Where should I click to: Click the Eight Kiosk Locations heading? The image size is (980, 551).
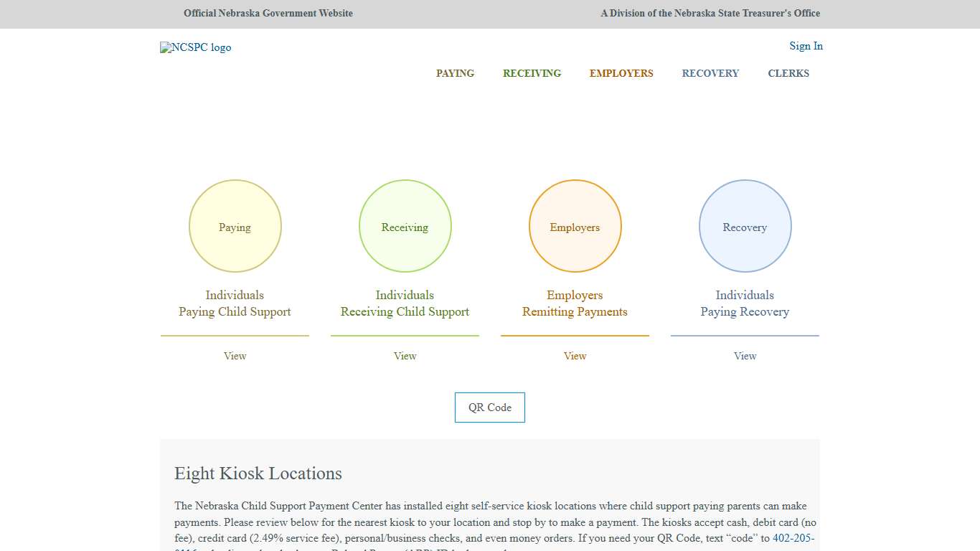point(258,474)
